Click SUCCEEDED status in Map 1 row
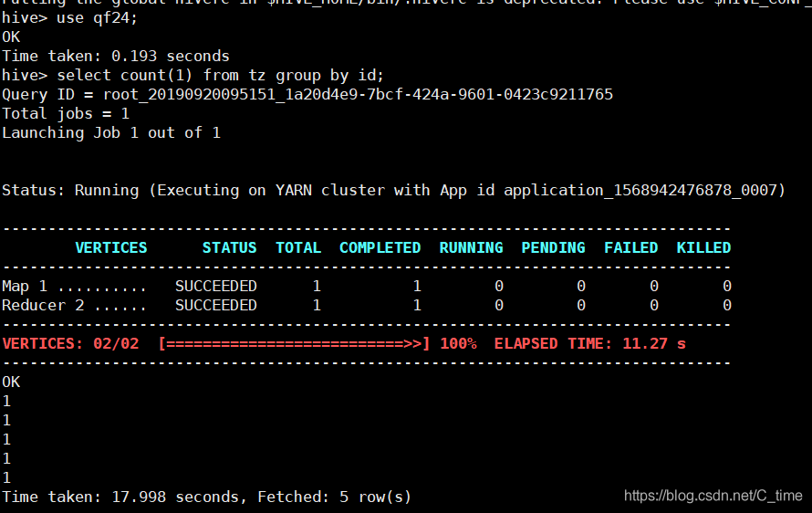This screenshot has height=513, width=812. pos(216,286)
